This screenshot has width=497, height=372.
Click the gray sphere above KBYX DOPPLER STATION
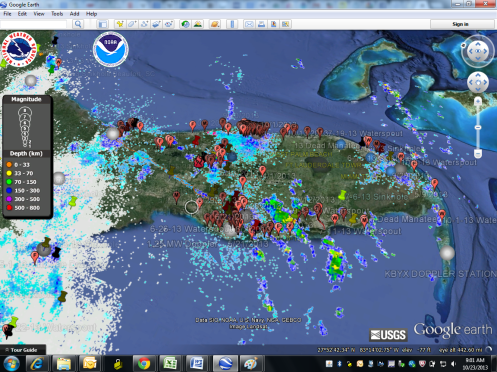(x=447, y=253)
